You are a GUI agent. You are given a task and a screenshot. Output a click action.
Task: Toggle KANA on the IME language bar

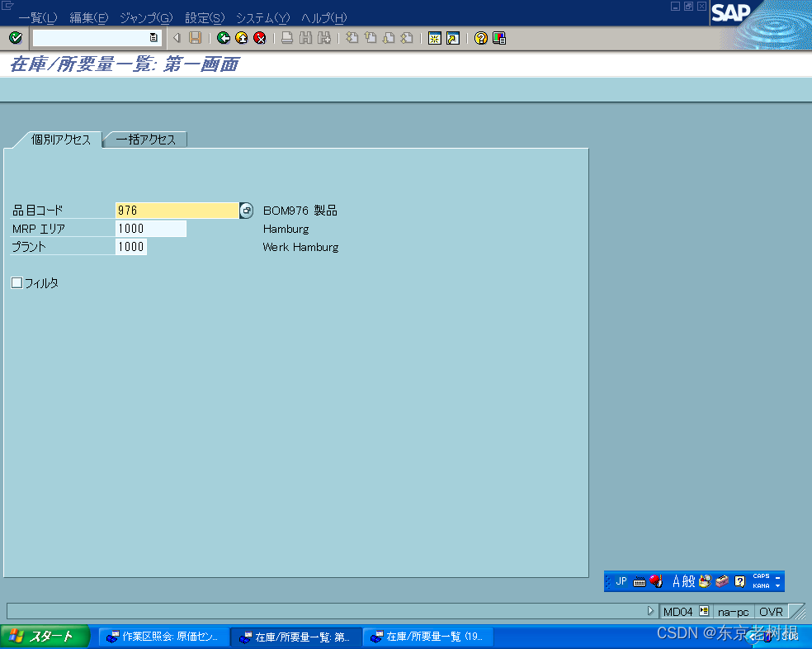pos(761,585)
